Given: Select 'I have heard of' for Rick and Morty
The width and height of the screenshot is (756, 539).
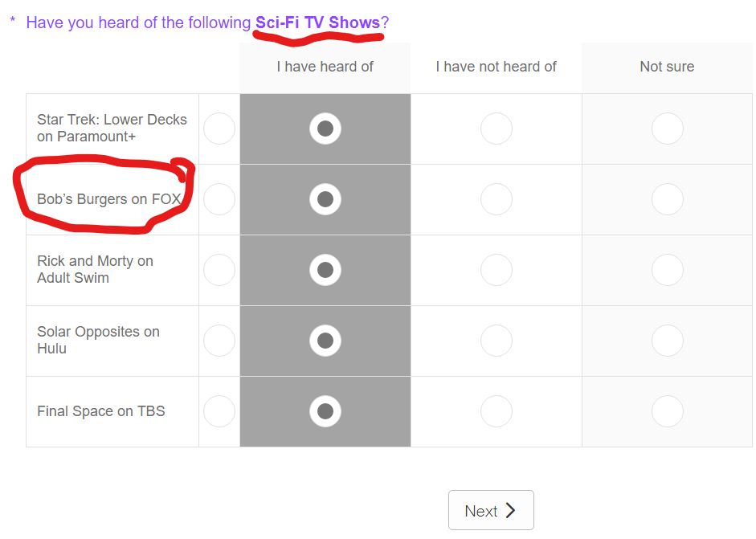Looking at the screenshot, I should [x=325, y=270].
